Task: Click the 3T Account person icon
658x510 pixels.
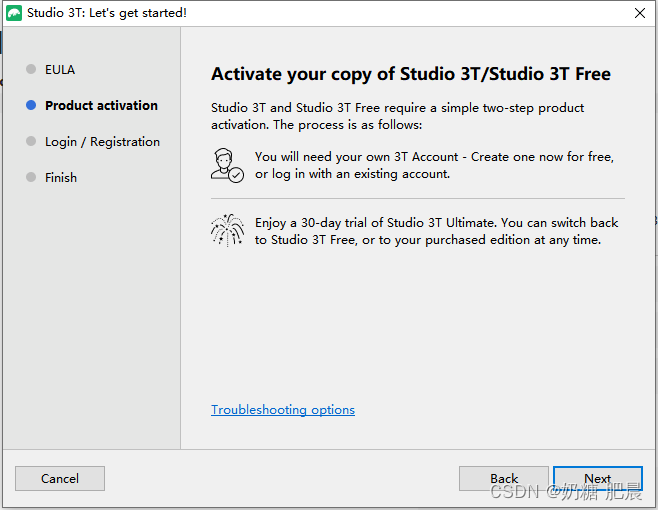Action: click(x=227, y=165)
